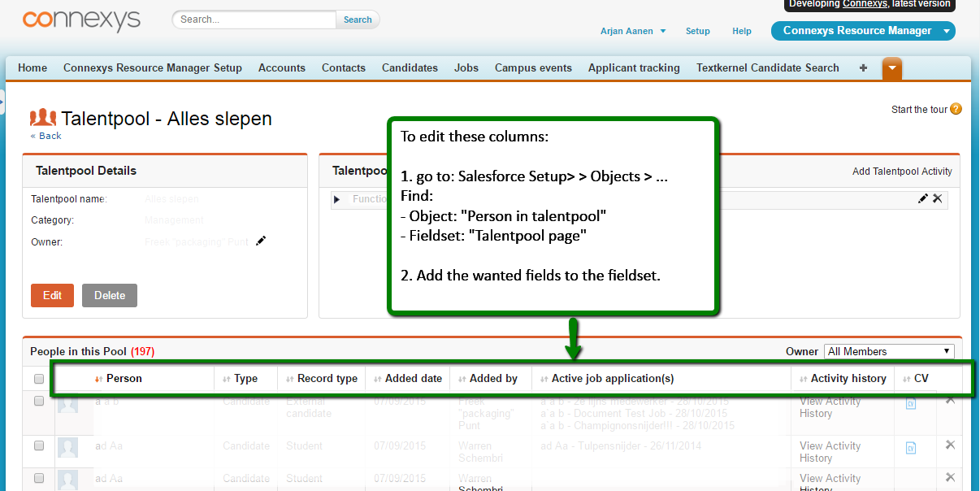
Task: Open all tabs via plus icon
Action: pyautogui.click(x=863, y=68)
